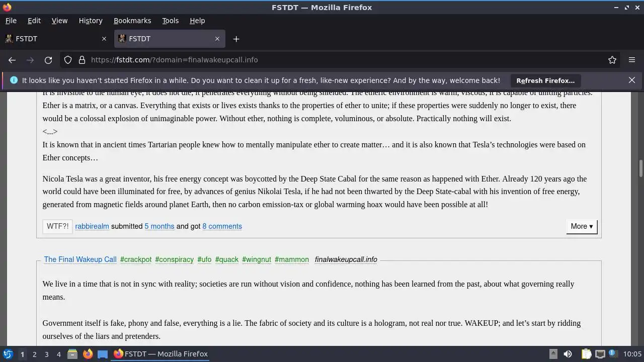644x362 pixels.
Task: Dismiss the Refresh Firefox notification bar
Action: click(x=632, y=80)
